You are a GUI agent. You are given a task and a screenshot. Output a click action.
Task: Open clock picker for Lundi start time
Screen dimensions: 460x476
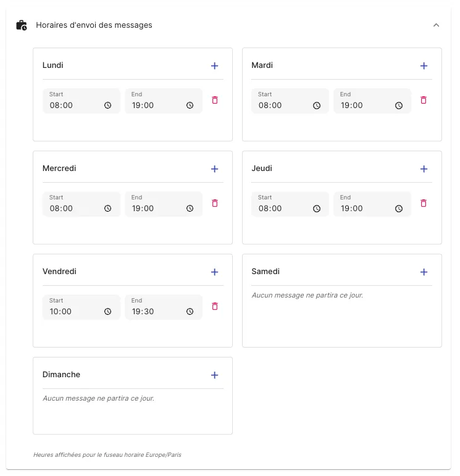pos(108,106)
